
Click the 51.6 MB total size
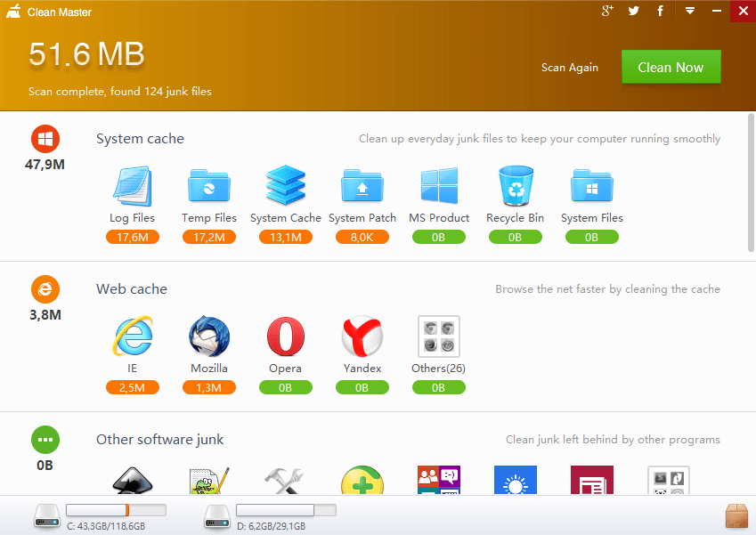(x=86, y=53)
